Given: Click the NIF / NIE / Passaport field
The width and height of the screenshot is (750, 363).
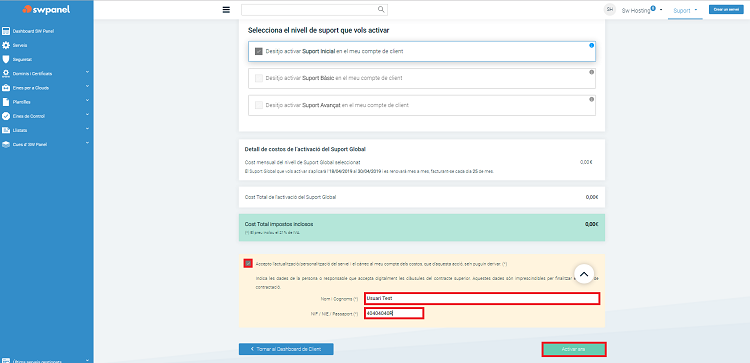Looking at the screenshot, I should [394, 313].
